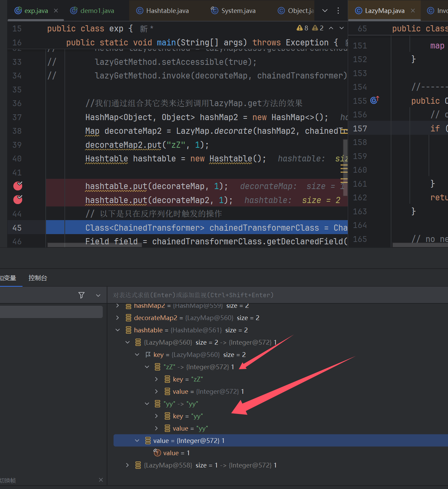Select the "yy" -> "yy" entry row

(281, 404)
